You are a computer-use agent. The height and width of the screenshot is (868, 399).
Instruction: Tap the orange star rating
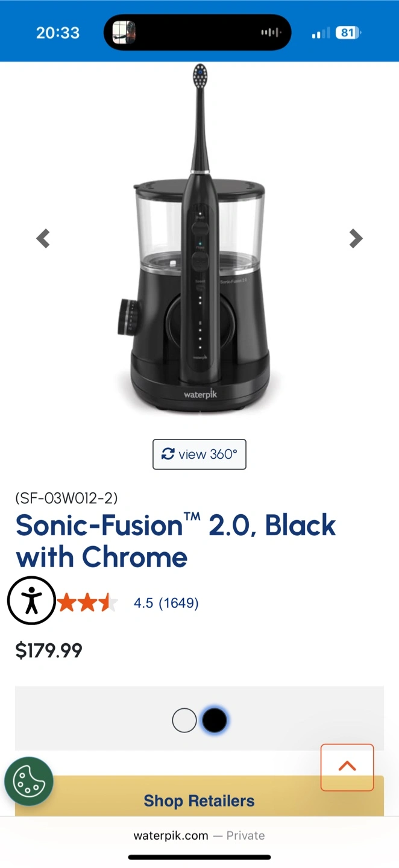point(88,602)
